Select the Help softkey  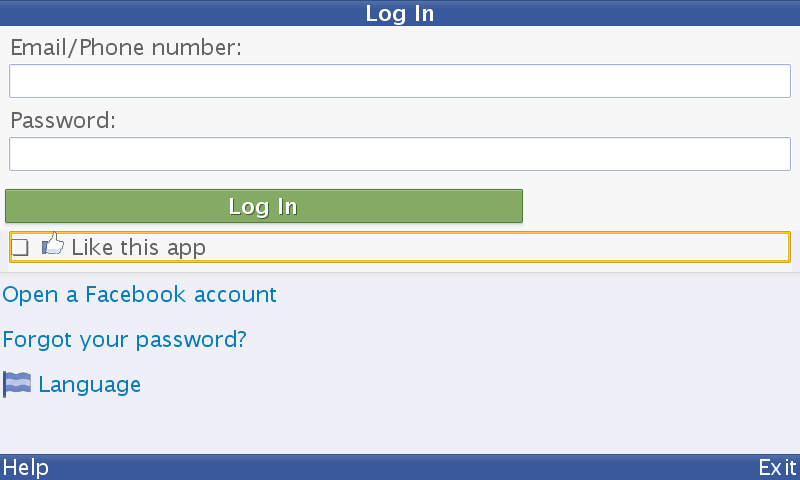coord(26,467)
